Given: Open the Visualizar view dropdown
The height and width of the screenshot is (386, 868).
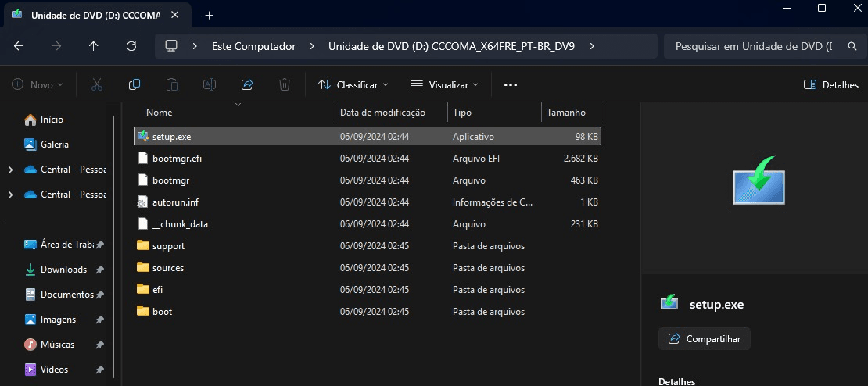Looking at the screenshot, I should click(444, 84).
